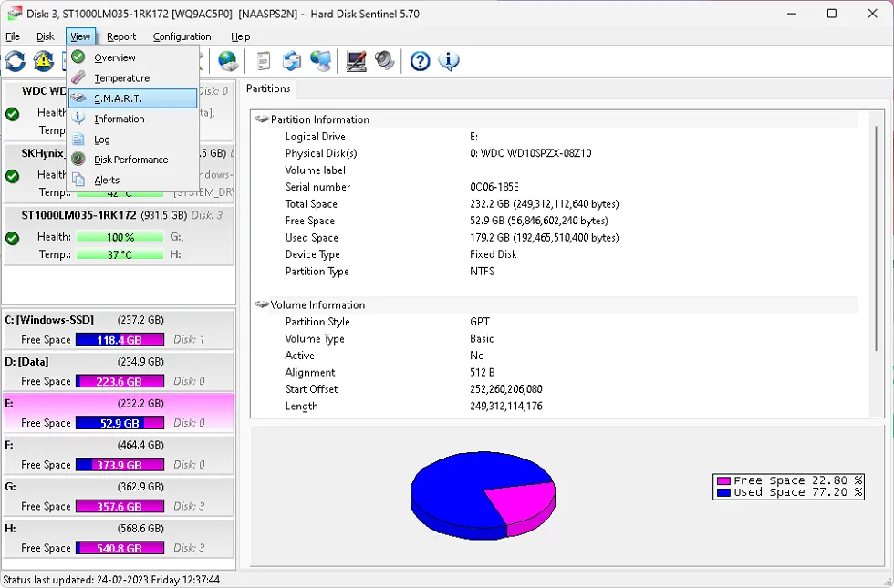Viewport: 894px width, 588px height.
Task: Click the monitor with pen toolbar icon
Action: pyautogui.click(x=356, y=61)
